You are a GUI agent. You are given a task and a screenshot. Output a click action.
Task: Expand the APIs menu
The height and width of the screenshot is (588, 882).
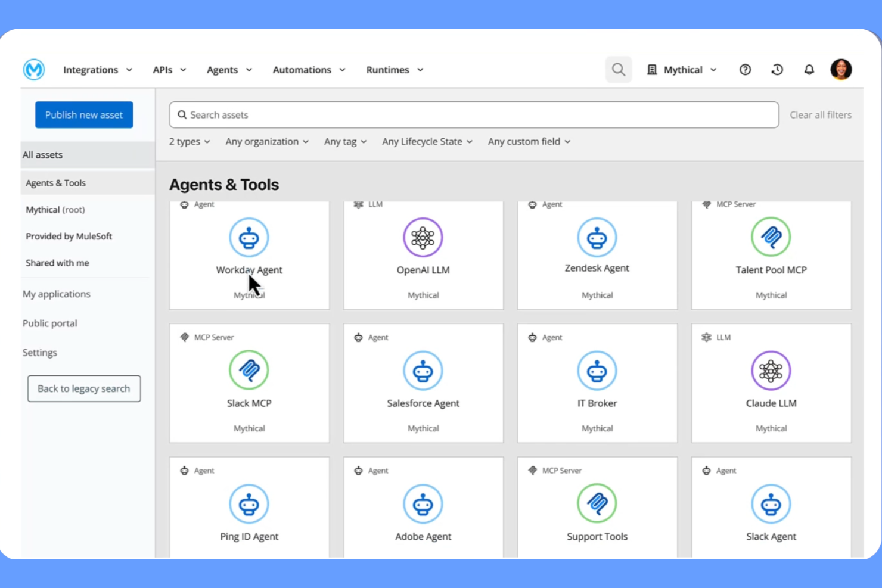(170, 70)
